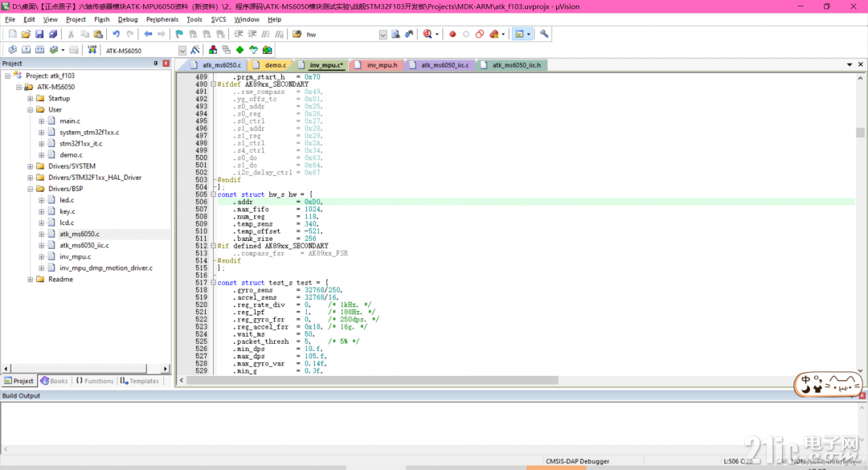The image size is (868, 470).
Task: Collapse the User group in project tree
Action: click(x=30, y=109)
